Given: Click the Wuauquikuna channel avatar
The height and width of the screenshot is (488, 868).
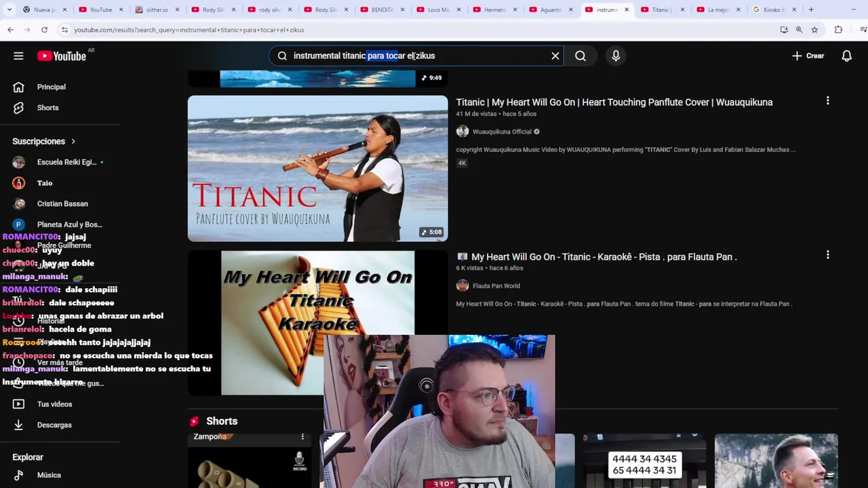Looking at the screenshot, I should pos(462,131).
